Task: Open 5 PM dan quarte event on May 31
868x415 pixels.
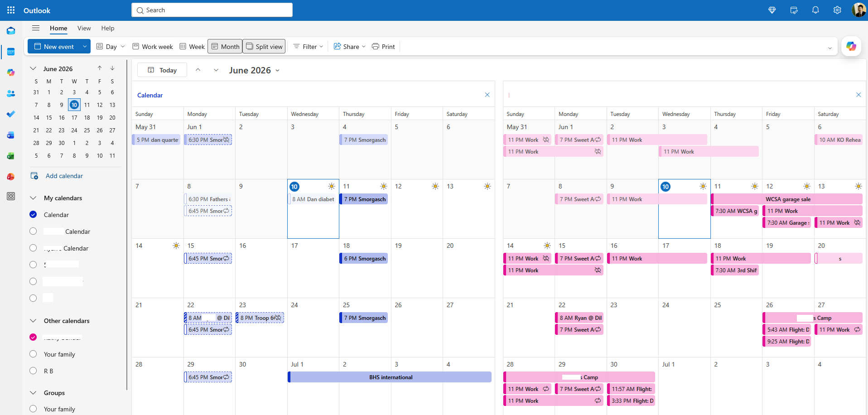Action: coord(156,140)
